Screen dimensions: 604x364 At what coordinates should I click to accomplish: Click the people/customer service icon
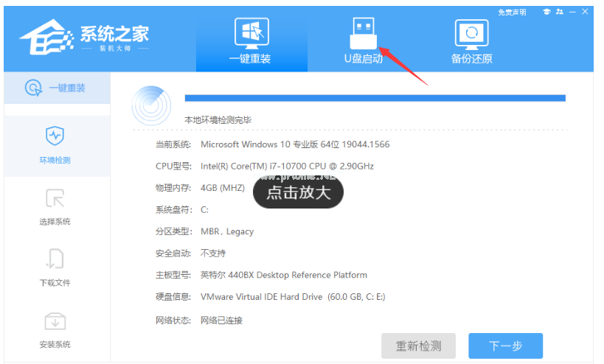point(558,12)
